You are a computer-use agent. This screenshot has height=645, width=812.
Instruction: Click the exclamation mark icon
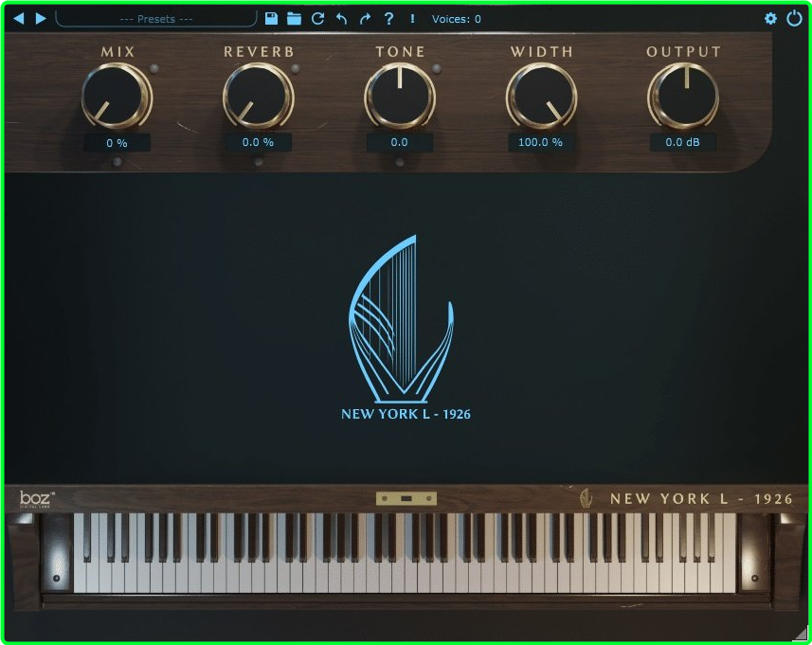(x=412, y=19)
